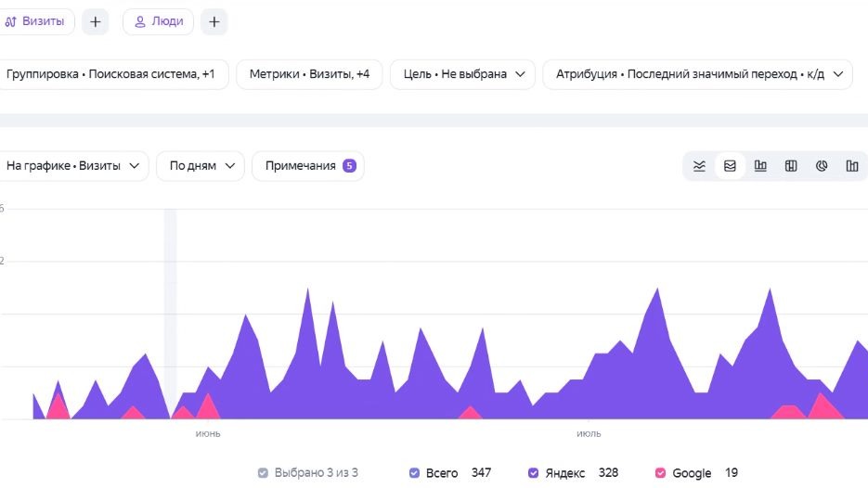Switch to stacked column chart icon
The width and height of the screenshot is (868, 488).
[x=791, y=166]
